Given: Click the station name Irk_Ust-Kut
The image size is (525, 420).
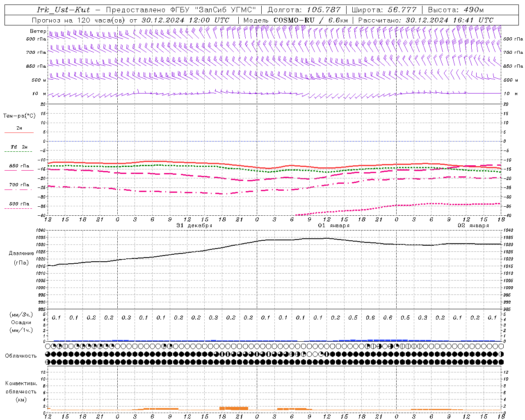Looking at the screenshot, I should [63, 10].
